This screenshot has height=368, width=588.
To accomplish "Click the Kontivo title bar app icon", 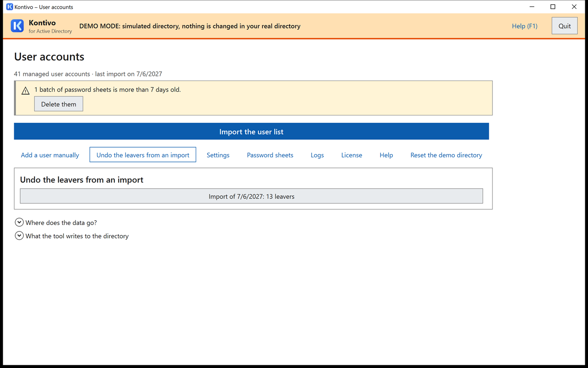I will click(9, 7).
